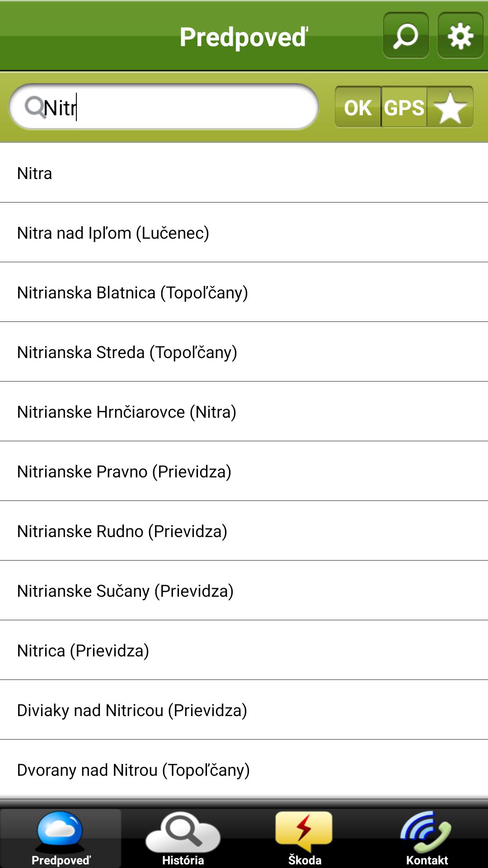Pick Nitrianska Streda (Topoľčany)
488x868 pixels.
pyautogui.click(x=244, y=352)
